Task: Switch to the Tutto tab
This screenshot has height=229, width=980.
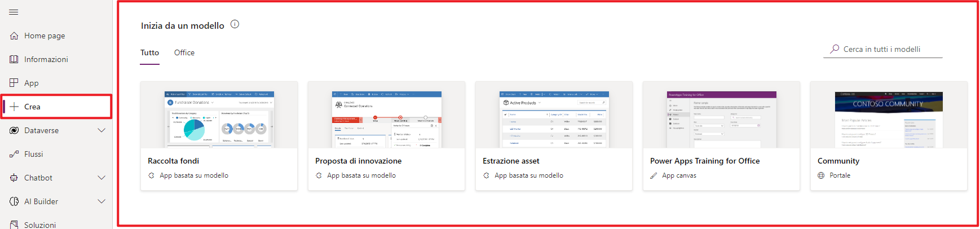Action: point(150,52)
